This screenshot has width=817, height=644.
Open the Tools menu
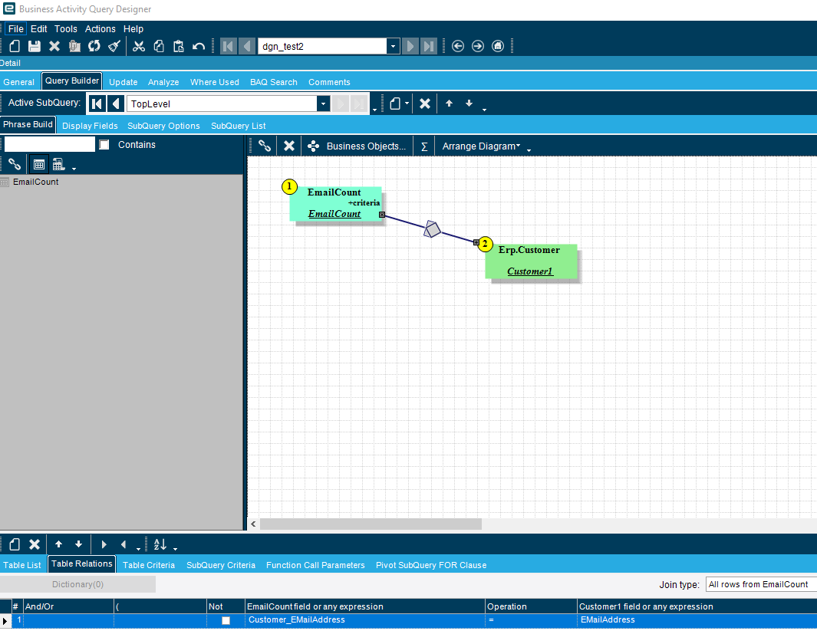pos(66,29)
